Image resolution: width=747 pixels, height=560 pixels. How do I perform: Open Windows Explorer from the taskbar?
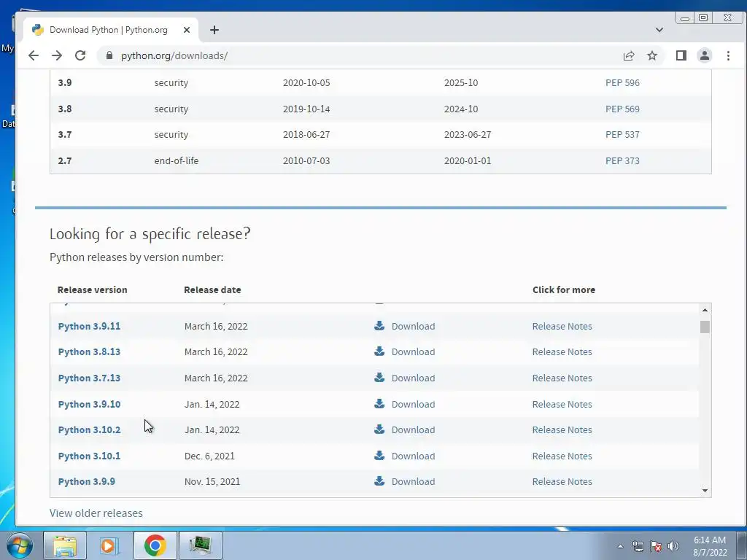pyautogui.click(x=65, y=545)
